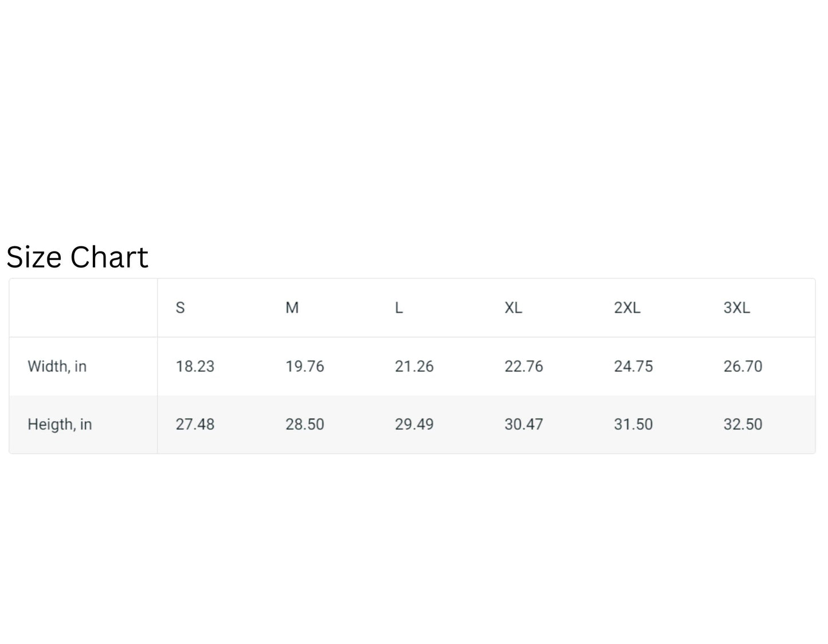This screenshot has height=644, width=828.
Task: Click the 30.47 height value
Action: tap(524, 425)
